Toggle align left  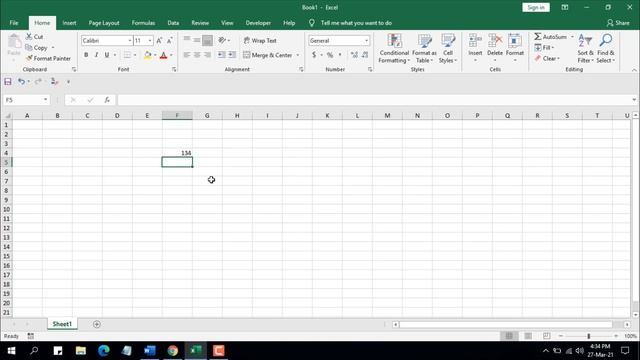coord(187,55)
